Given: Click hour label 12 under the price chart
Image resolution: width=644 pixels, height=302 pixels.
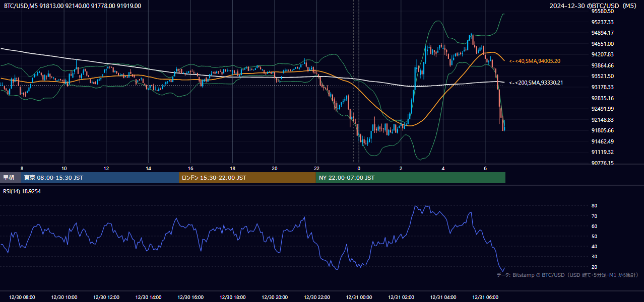Looking at the screenshot, I should [106, 168].
